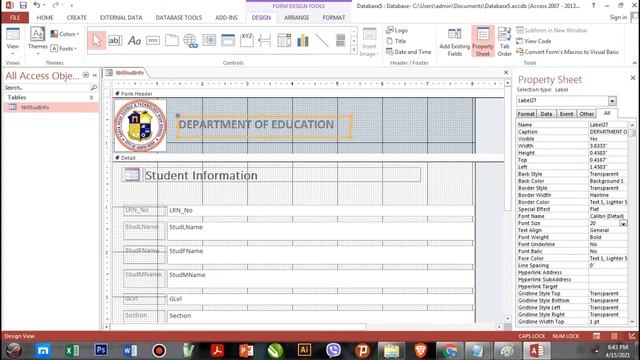
Task: Collapse the Tables group
Action: pos(91,98)
